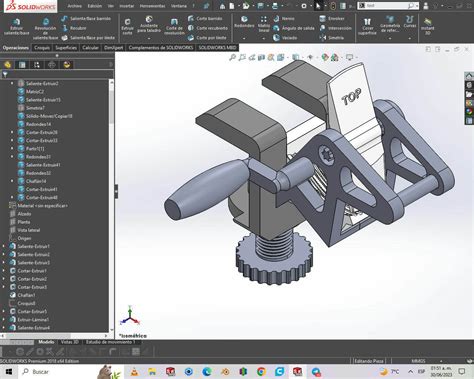Expand the Cortar-Extruir26 feature
The width and height of the screenshot is (474, 379).
[x=12, y=132]
